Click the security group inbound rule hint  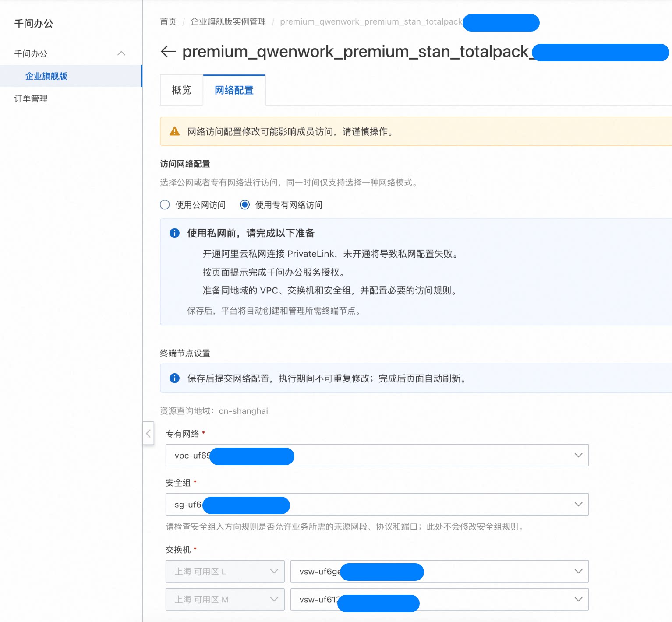coord(346,527)
